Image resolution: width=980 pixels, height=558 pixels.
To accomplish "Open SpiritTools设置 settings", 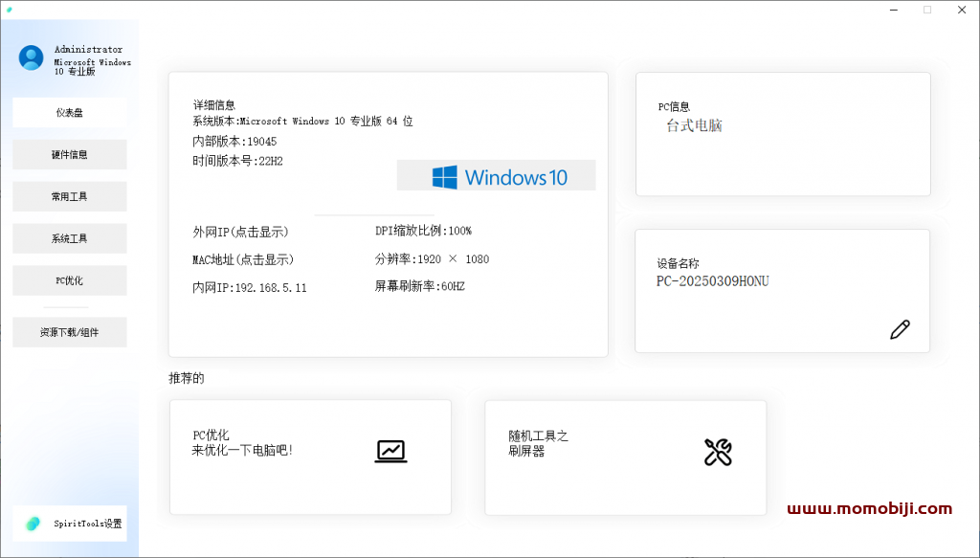I will pyautogui.click(x=69, y=524).
